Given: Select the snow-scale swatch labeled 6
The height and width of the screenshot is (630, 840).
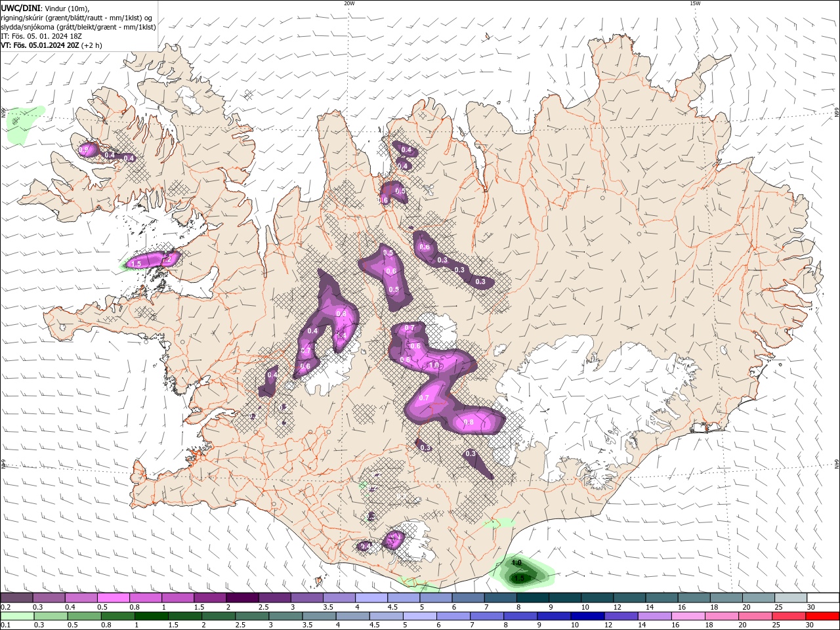Looking at the screenshot, I should [x=467, y=598].
